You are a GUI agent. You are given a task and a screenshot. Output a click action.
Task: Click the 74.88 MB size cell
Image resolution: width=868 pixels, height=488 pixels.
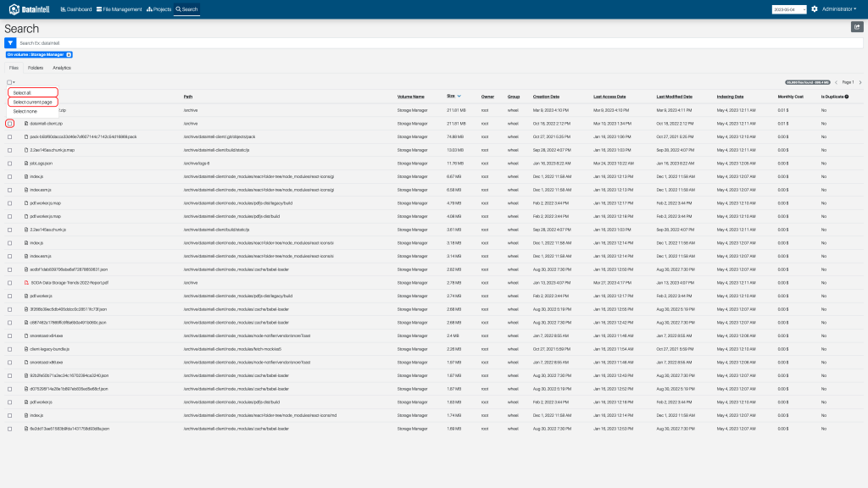point(455,136)
